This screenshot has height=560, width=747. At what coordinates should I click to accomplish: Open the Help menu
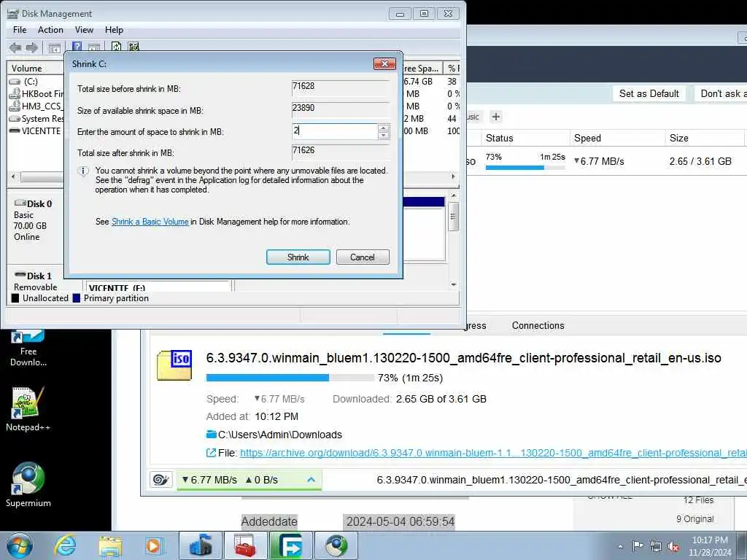tap(114, 29)
